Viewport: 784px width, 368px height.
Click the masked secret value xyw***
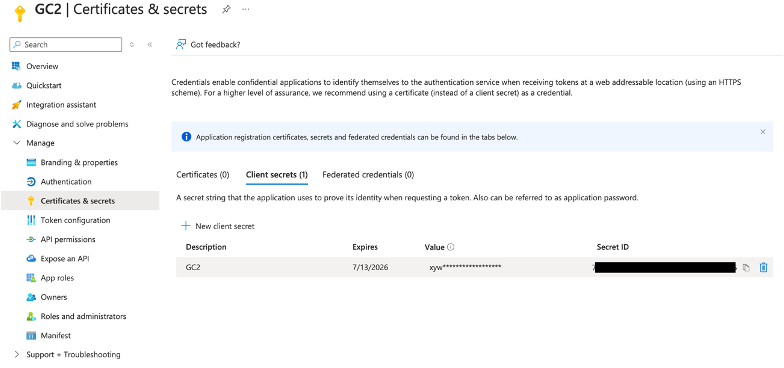[x=465, y=268]
